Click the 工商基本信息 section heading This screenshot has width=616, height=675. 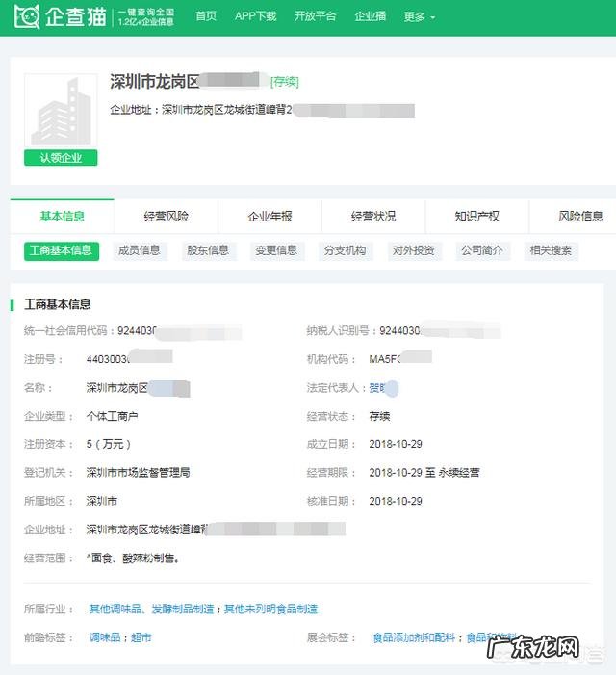(x=57, y=305)
